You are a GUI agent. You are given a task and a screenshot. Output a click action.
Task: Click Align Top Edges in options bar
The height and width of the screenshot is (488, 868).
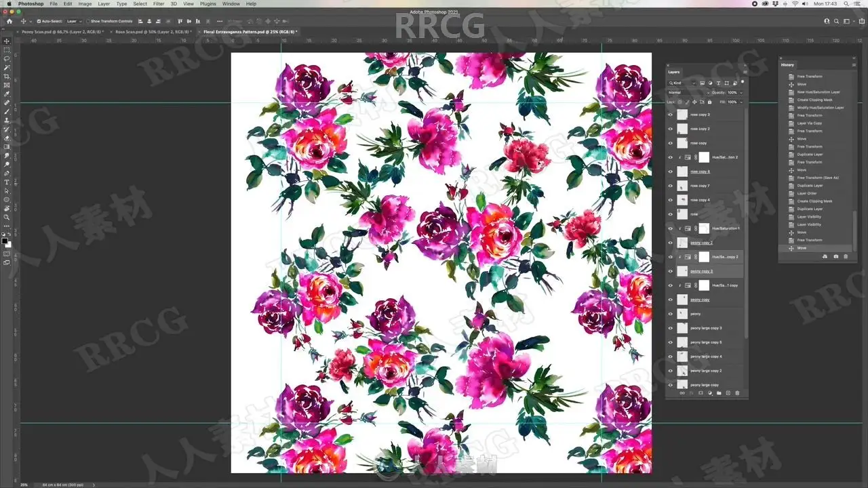(x=180, y=21)
